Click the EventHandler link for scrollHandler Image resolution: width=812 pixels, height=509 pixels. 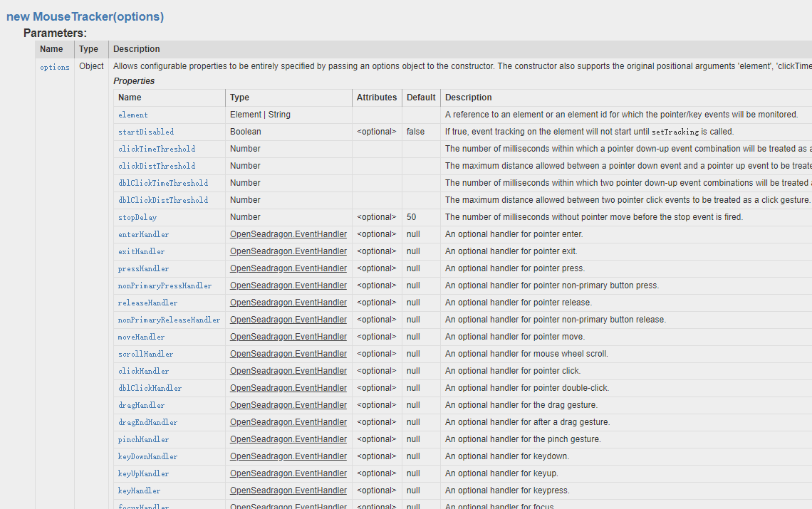pyautogui.click(x=288, y=354)
